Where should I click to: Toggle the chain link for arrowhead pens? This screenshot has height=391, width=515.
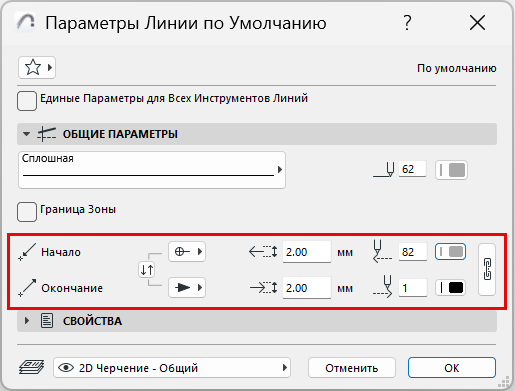point(487,269)
